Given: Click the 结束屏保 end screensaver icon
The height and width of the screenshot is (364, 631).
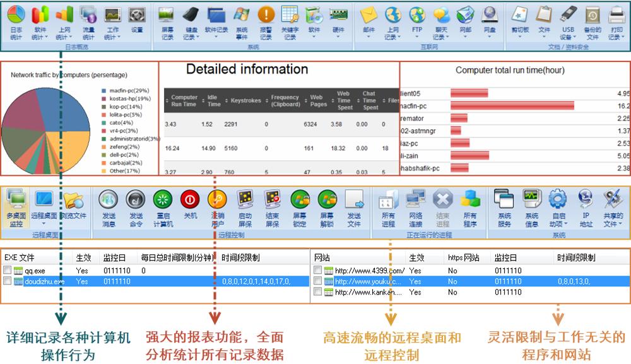Looking at the screenshot, I should coord(273,199).
